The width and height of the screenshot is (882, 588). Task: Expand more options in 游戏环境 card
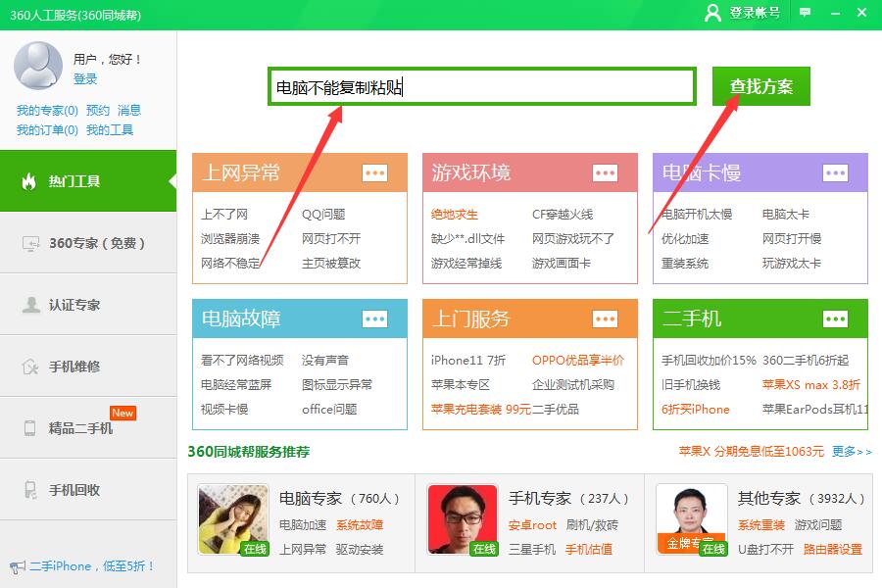pos(606,172)
